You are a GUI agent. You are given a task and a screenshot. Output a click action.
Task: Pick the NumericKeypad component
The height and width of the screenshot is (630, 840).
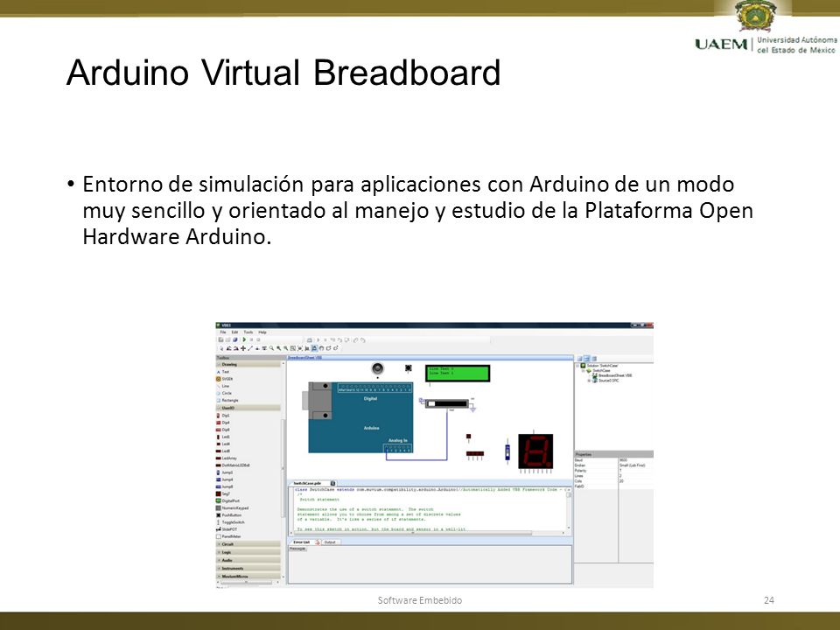click(x=232, y=507)
